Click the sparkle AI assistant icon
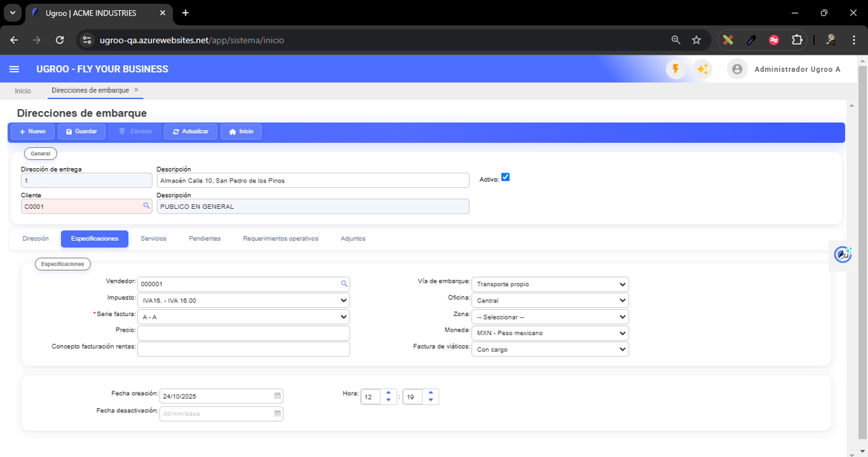The image size is (868, 457). pyautogui.click(x=702, y=69)
